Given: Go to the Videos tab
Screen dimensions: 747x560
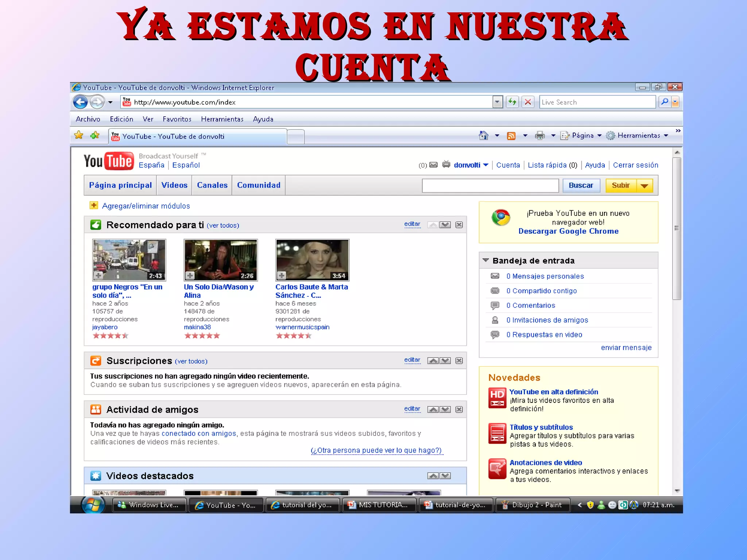Looking at the screenshot, I should click(174, 185).
